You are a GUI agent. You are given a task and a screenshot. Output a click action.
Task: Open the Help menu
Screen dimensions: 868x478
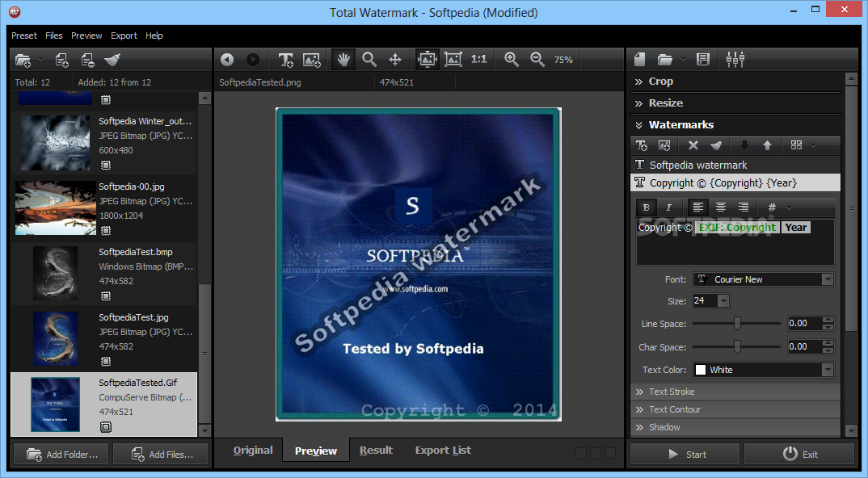coord(154,36)
